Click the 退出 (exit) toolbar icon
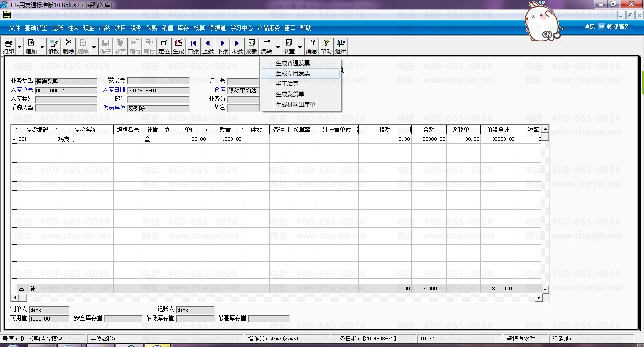 (x=341, y=46)
